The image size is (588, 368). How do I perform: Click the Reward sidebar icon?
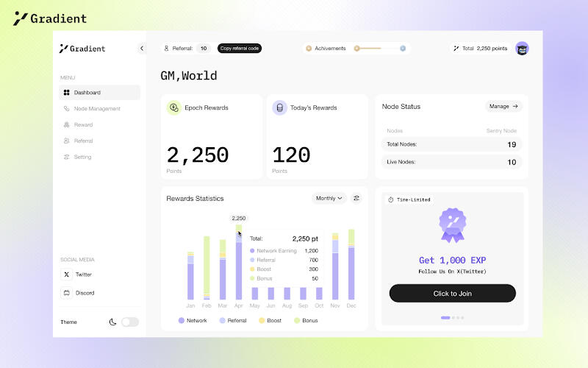coord(67,125)
